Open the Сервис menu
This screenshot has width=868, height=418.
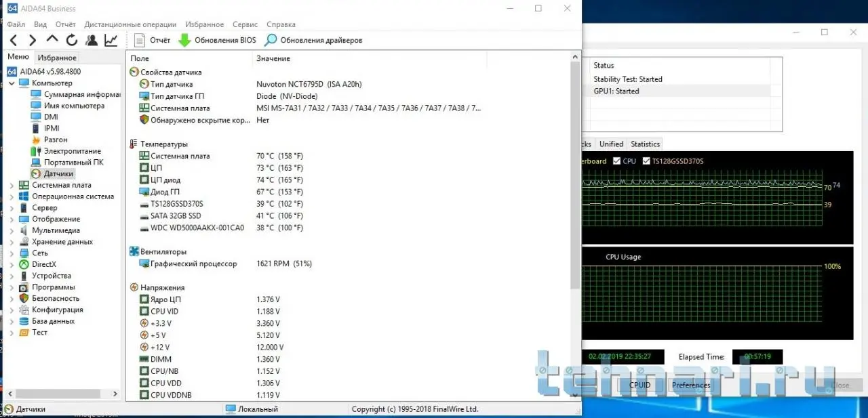(245, 24)
